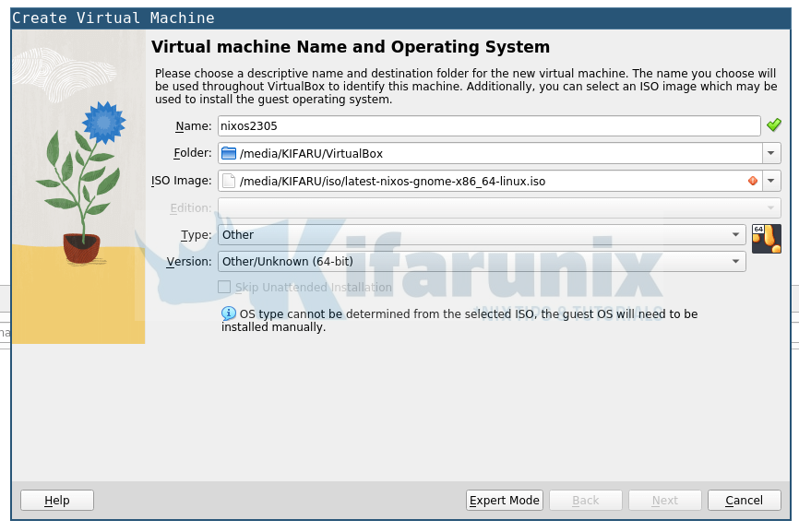Click the blue folder icon in Folder field
This screenshot has width=799, height=532.
(229, 153)
